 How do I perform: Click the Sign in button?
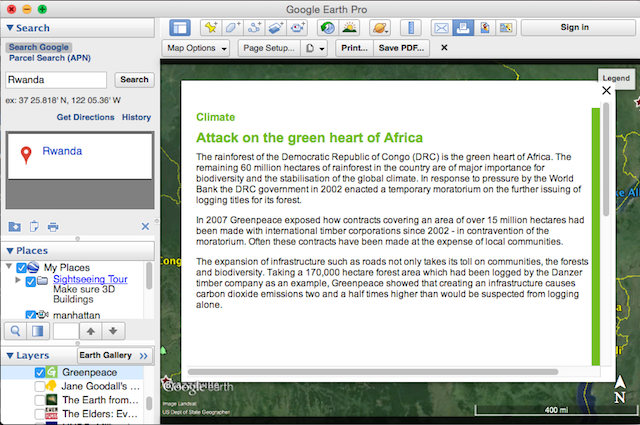[574, 27]
